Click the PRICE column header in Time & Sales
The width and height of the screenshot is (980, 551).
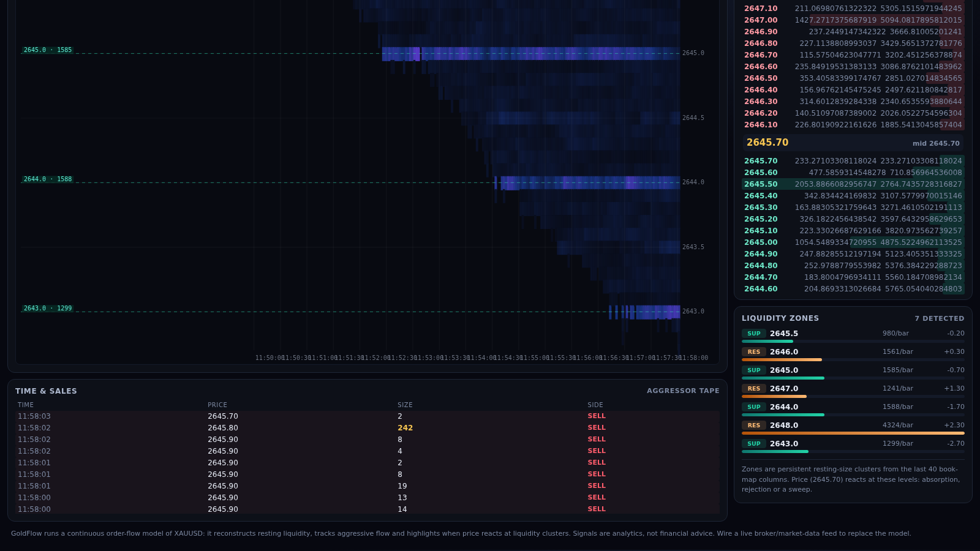point(217,405)
